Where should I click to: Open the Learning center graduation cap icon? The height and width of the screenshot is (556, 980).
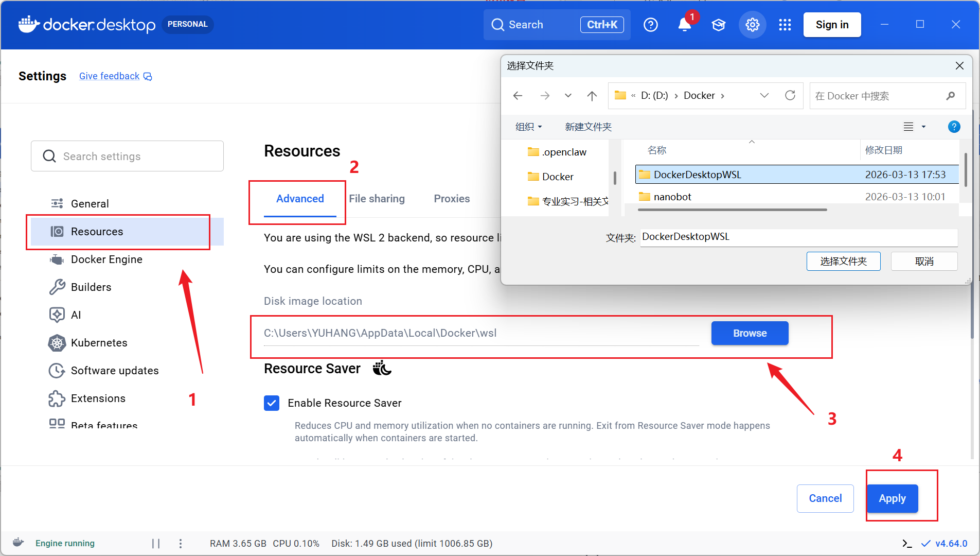coord(719,25)
